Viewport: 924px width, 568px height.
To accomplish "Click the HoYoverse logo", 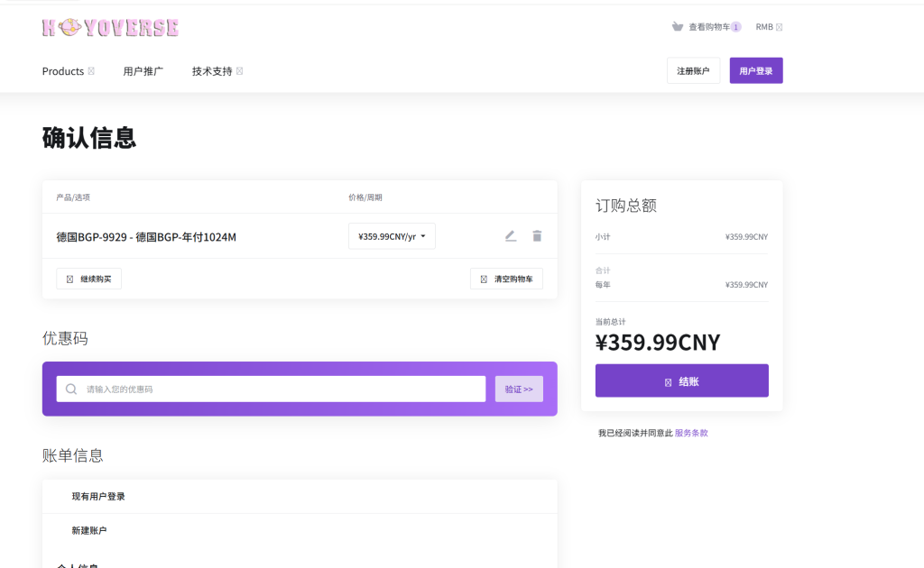I will click(110, 27).
